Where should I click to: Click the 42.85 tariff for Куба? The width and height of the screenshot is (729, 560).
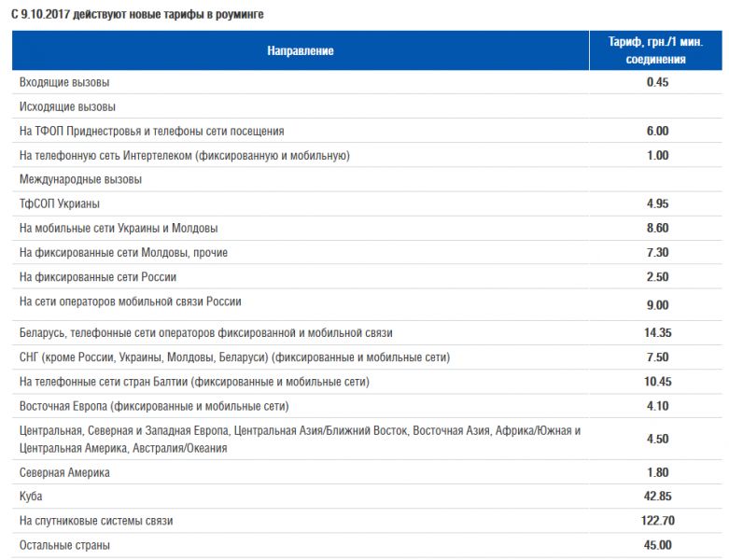(657, 497)
